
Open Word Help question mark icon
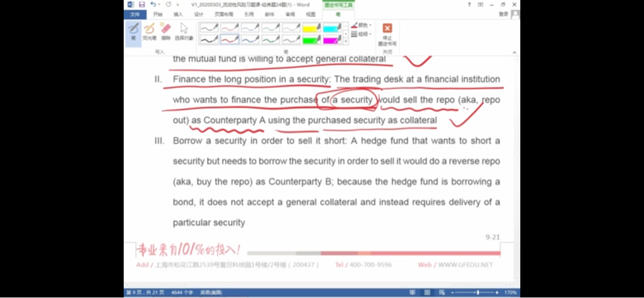click(x=469, y=4)
